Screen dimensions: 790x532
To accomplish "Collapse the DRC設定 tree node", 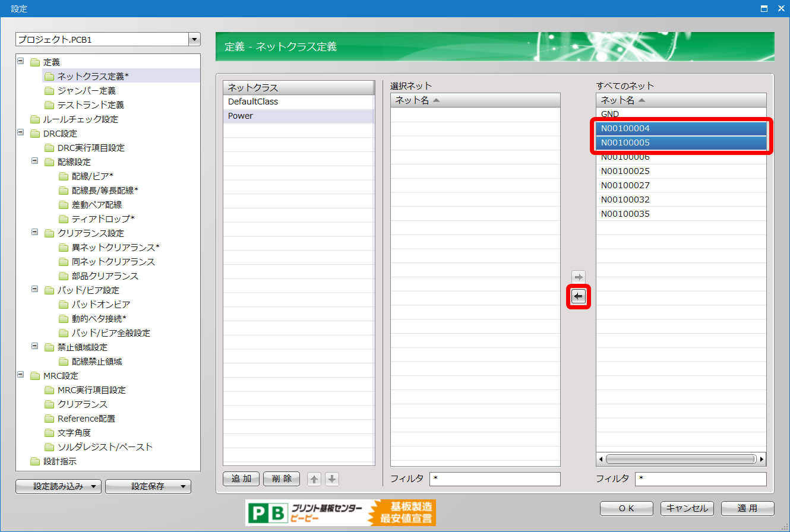I will (21, 133).
